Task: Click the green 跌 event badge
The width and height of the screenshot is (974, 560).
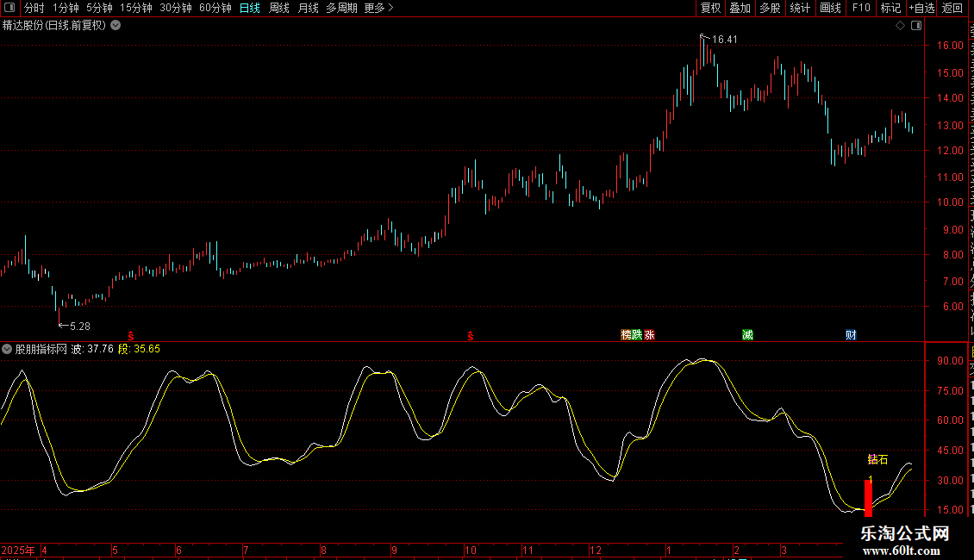Action: point(637,334)
